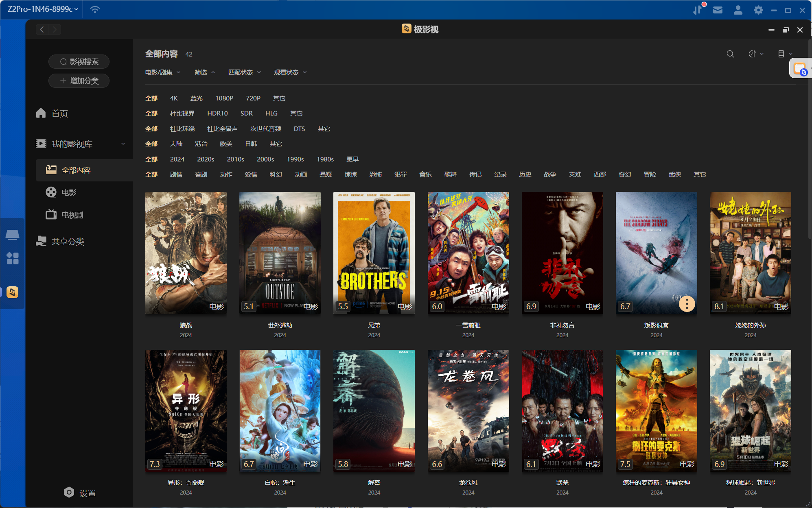Click the search magnifier icon in the header

[x=730, y=54]
